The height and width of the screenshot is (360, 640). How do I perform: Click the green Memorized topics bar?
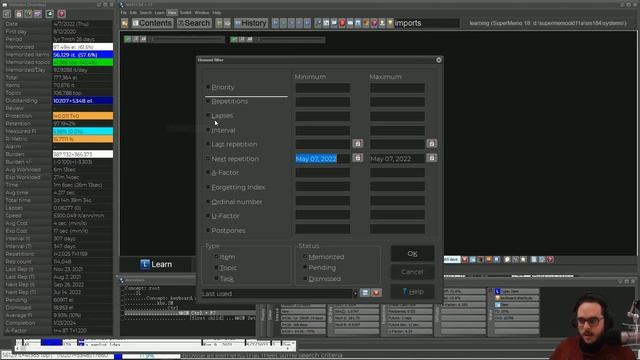coord(83,62)
